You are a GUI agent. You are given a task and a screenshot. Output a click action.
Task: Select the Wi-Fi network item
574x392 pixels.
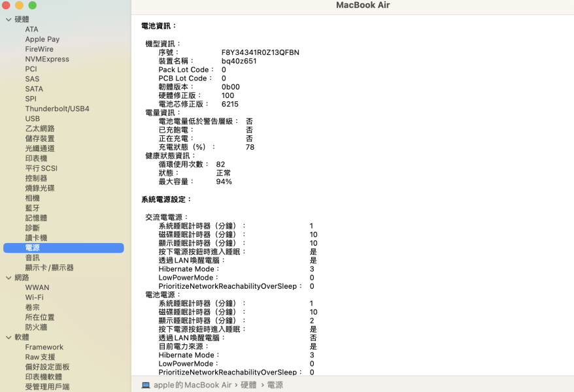point(35,297)
